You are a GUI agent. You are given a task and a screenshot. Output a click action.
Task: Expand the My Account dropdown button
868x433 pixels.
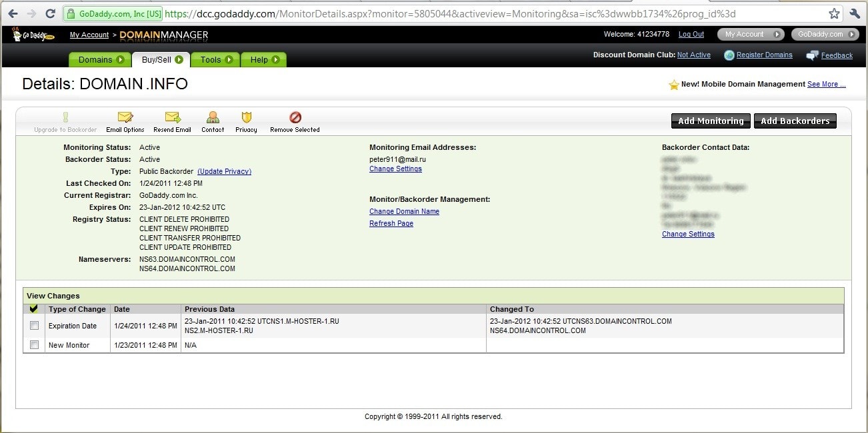[x=750, y=34]
